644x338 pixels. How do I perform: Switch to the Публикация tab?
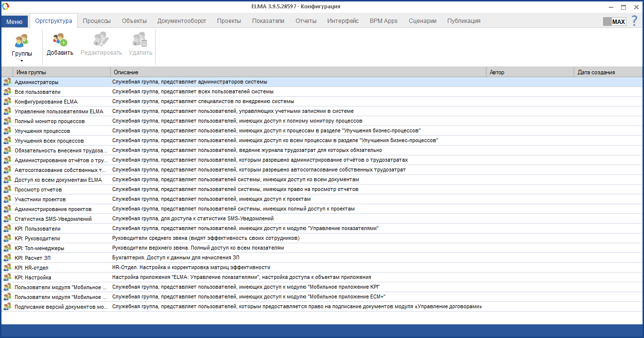coord(464,21)
